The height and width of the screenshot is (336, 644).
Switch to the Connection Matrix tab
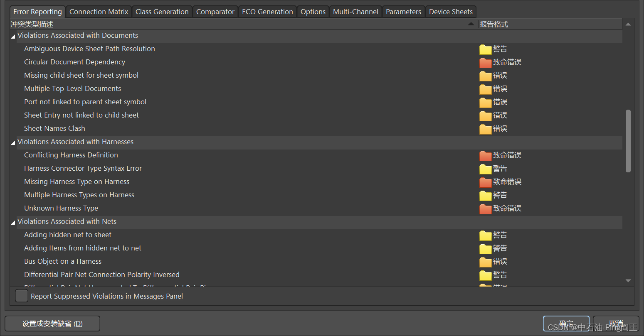point(99,12)
